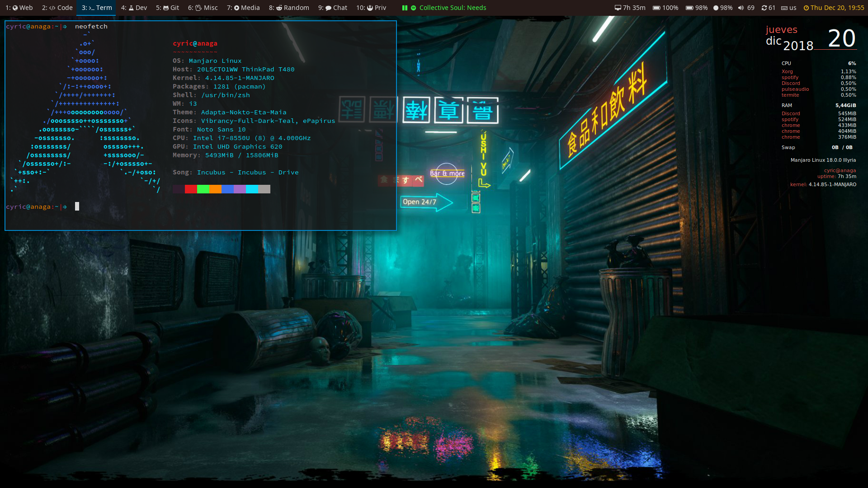Go to workspace 9: Chat
868x488 pixels.
[332, 8]
